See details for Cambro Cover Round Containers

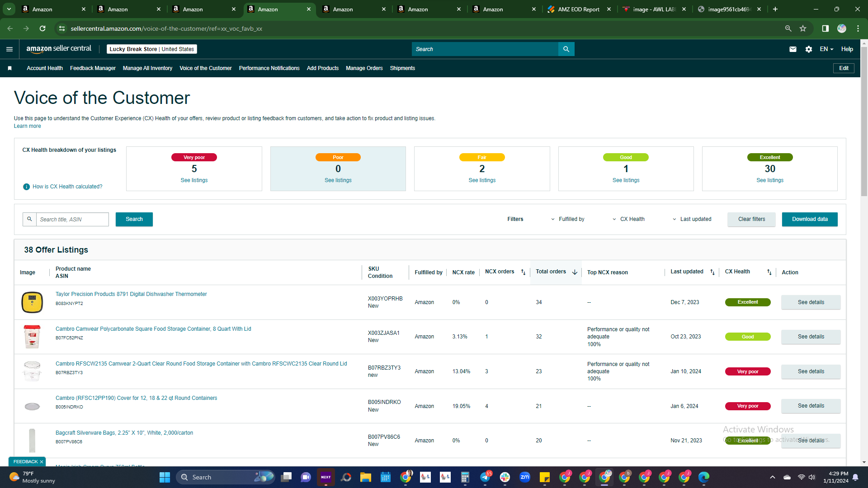point(811,406)
